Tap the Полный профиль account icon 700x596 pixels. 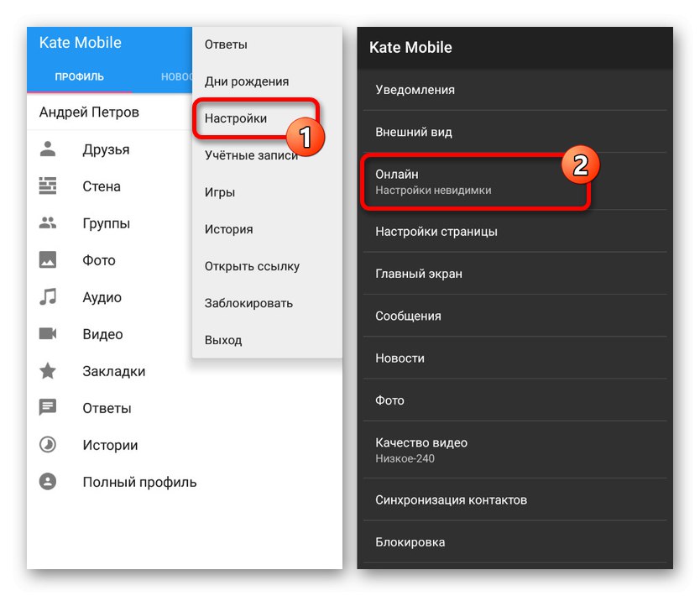[x=48, y=482]
